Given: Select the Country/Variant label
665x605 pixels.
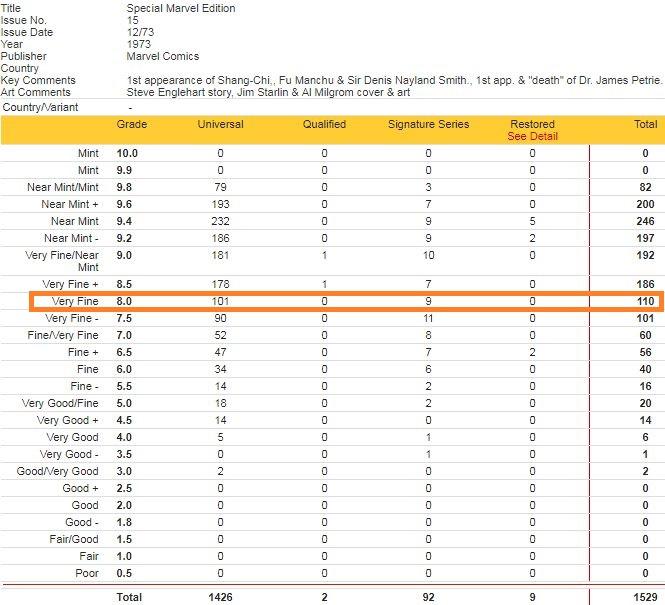Looking at the screenshot, I should [x=40, y=107].
